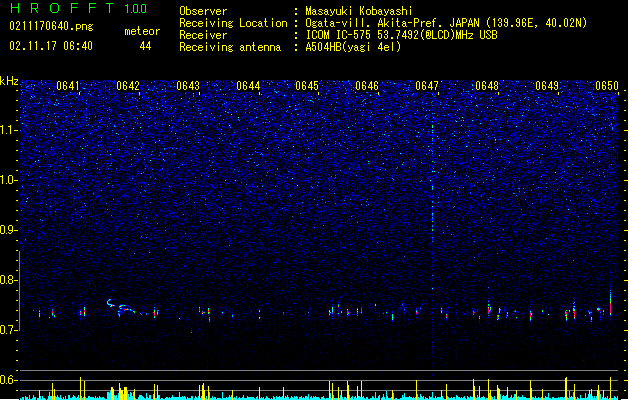Click the 0646 time marker
Screen dimensions: 629x400
click(367, 86)
